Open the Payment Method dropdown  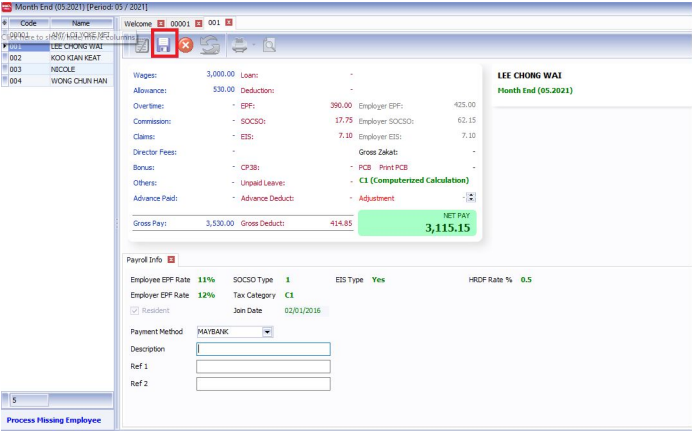tap(267, 331)
